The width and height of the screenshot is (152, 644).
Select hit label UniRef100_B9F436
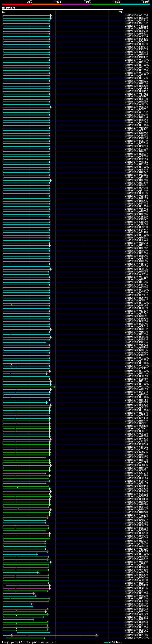136,39
